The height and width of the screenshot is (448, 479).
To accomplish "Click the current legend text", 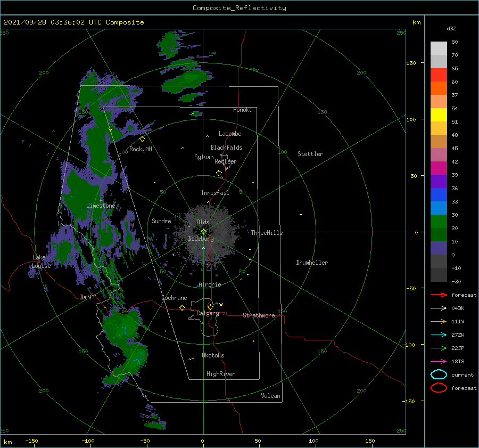I will click(462, 374).
